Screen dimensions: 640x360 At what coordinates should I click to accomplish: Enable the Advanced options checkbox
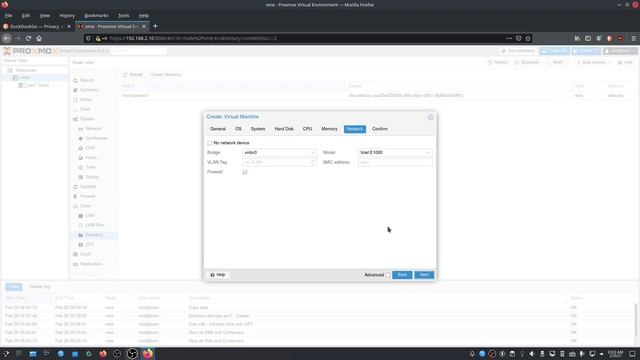(388, 275)
